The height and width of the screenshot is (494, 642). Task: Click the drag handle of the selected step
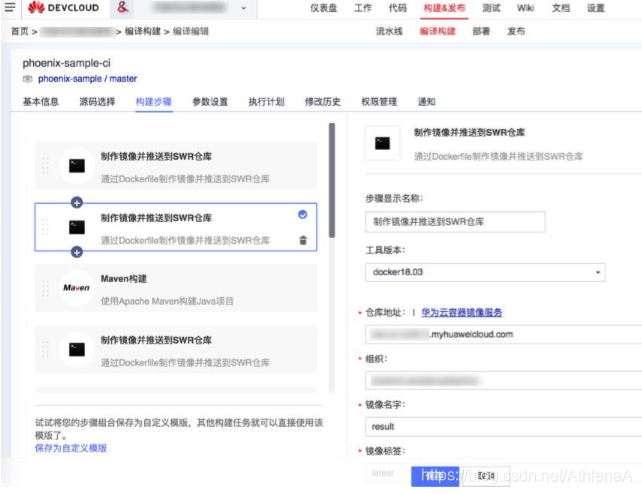45,227
